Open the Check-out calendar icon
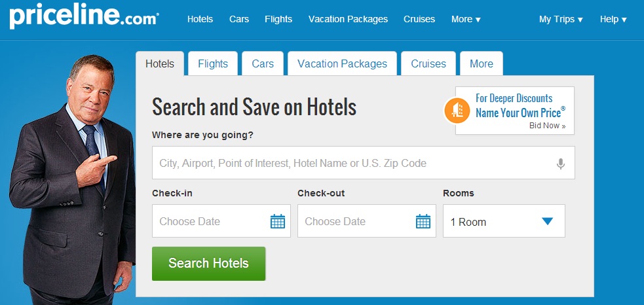644x305 pixels. tap(423, 221)
